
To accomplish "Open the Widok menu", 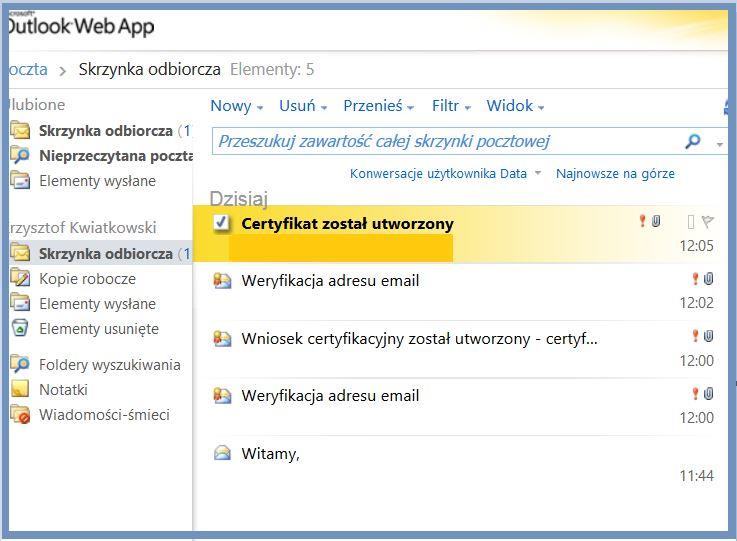I will coord(515,106).
